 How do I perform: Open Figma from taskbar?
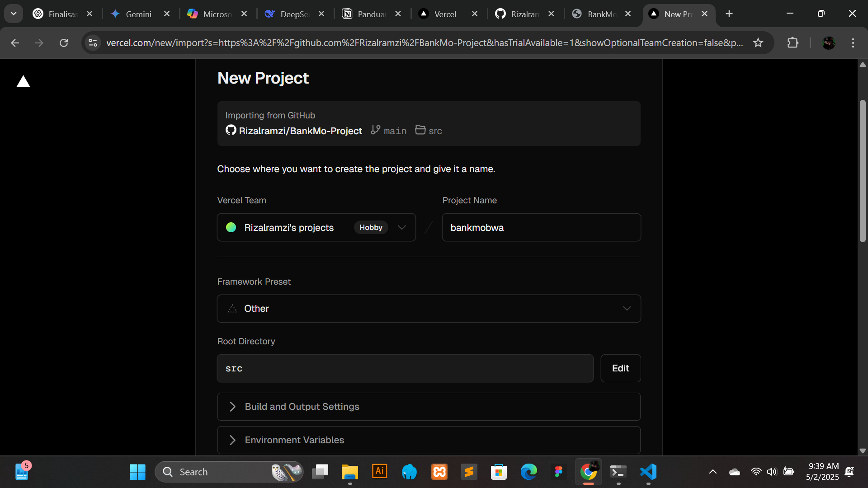pos(559,472)
